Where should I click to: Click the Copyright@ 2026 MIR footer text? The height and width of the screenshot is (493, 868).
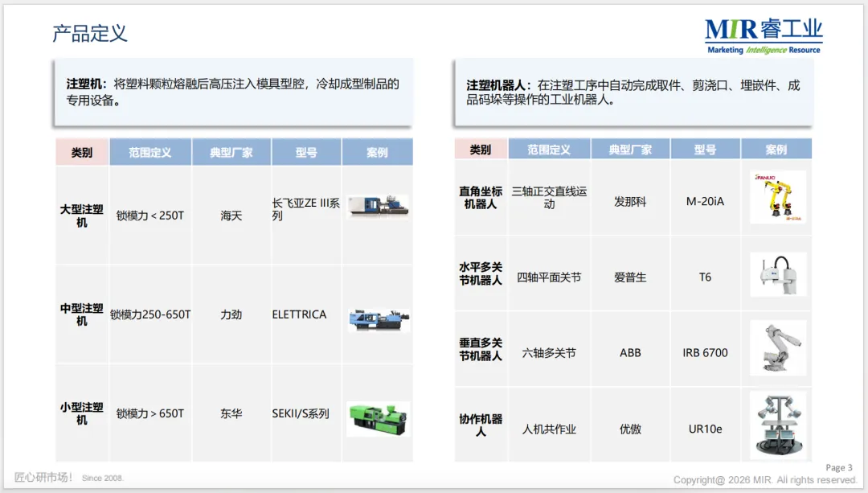click(764, 479)
